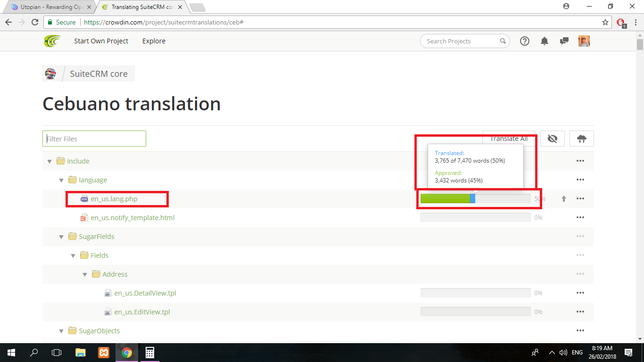
Task: Open the Explore menu item
Action: click(154, 41)
